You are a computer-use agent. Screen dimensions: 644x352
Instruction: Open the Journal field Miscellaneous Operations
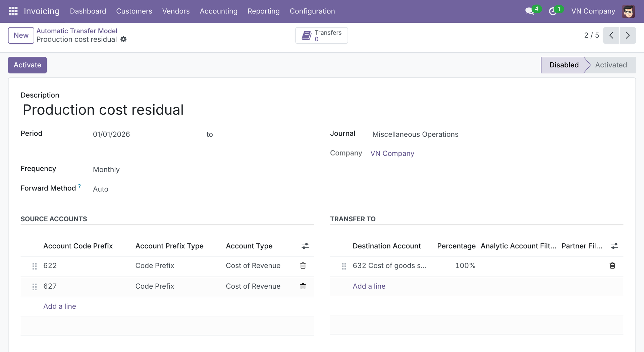(415, 134)
